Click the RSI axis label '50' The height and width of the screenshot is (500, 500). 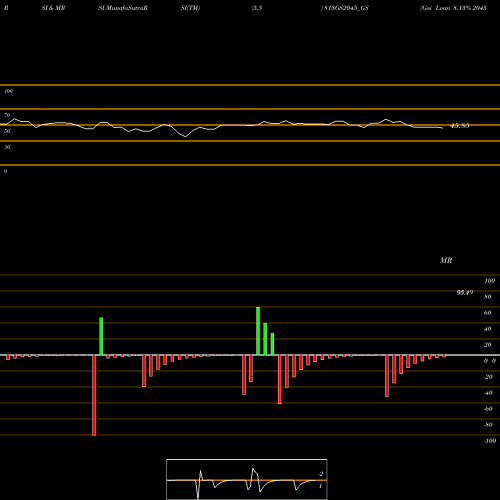tap(7, 131)
